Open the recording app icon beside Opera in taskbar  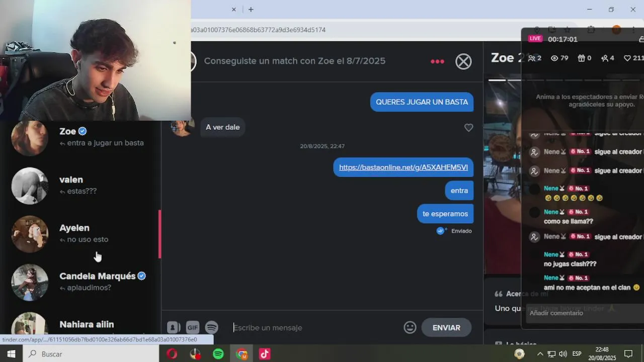pyautogui.click(x=195, y=354)
